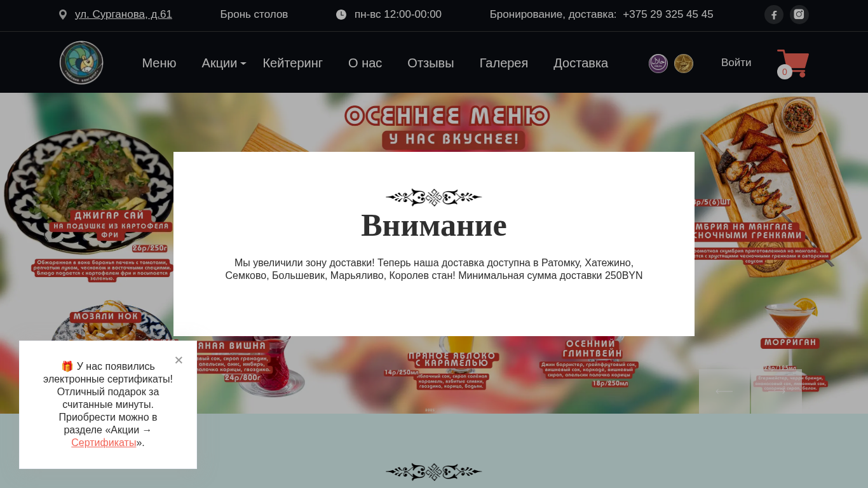Open the Facebook page icon
868x488 pixels.
[774, 15]
